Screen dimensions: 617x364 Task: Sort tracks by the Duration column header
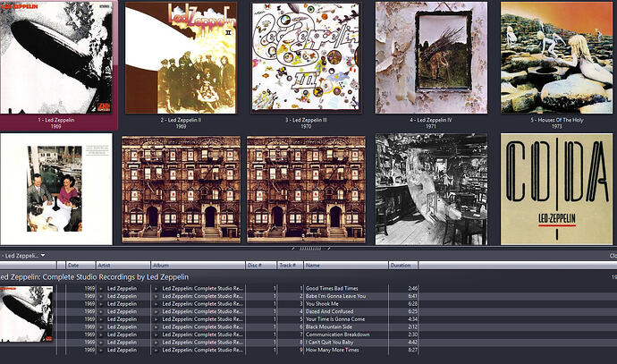click(x=403, y=266)
